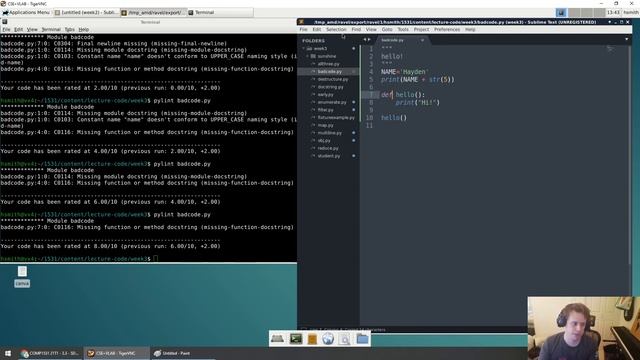
Task: Open the tab list dropdown in Sublime
Action: pyautogui.click(x=627, y=39)
